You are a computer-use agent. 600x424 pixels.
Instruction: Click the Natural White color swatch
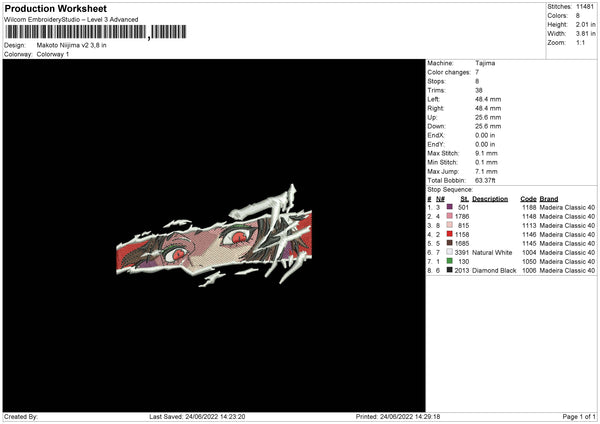450,252
